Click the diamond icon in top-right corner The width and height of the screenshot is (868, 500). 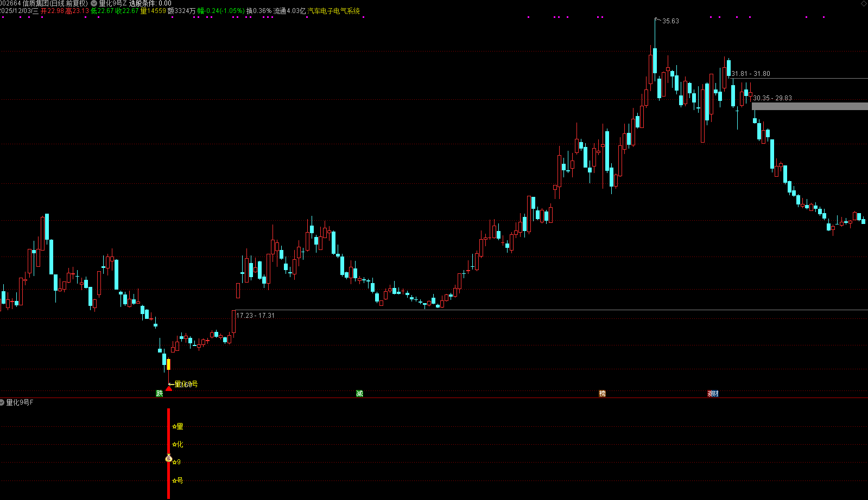pos(864,3)
